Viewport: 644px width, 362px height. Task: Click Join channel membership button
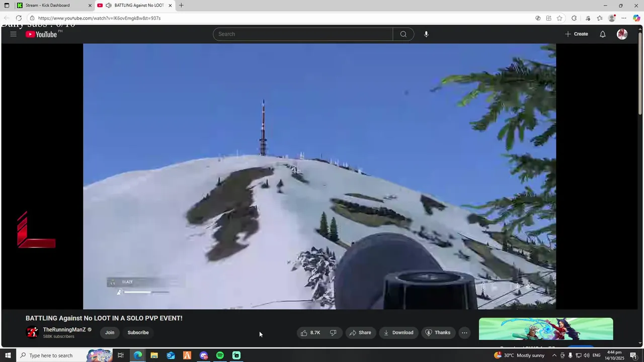pos(110,332)
